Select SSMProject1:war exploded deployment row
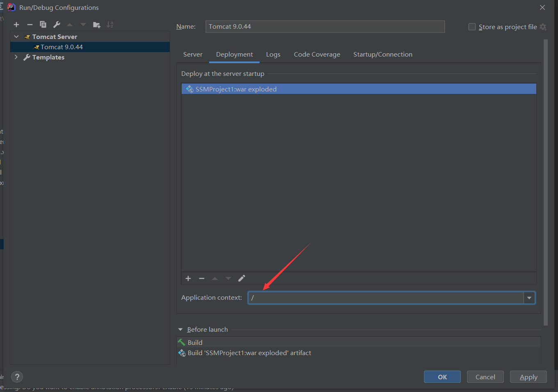The height and width of the screenshot is (392, 558). tap(359, 89)
